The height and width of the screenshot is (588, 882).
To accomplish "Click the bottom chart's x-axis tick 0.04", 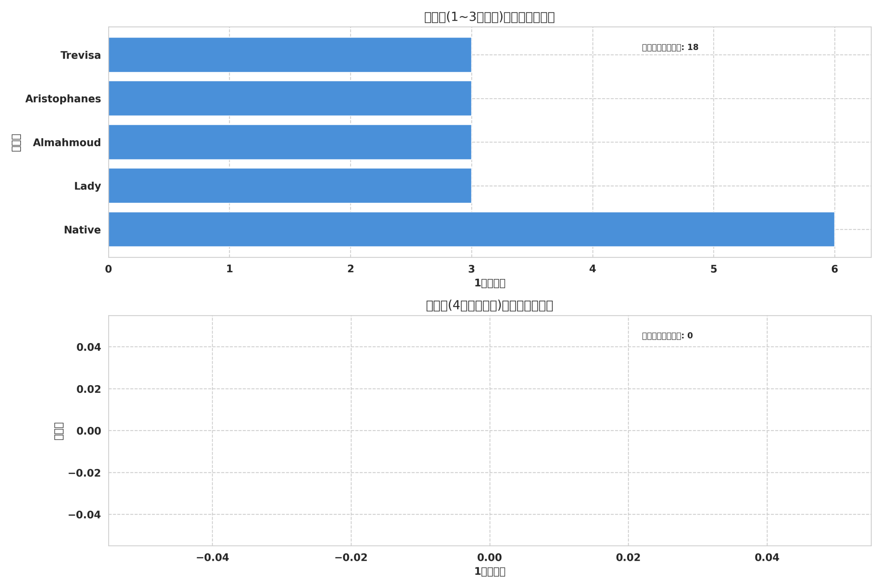I will (x=767, y=558).
